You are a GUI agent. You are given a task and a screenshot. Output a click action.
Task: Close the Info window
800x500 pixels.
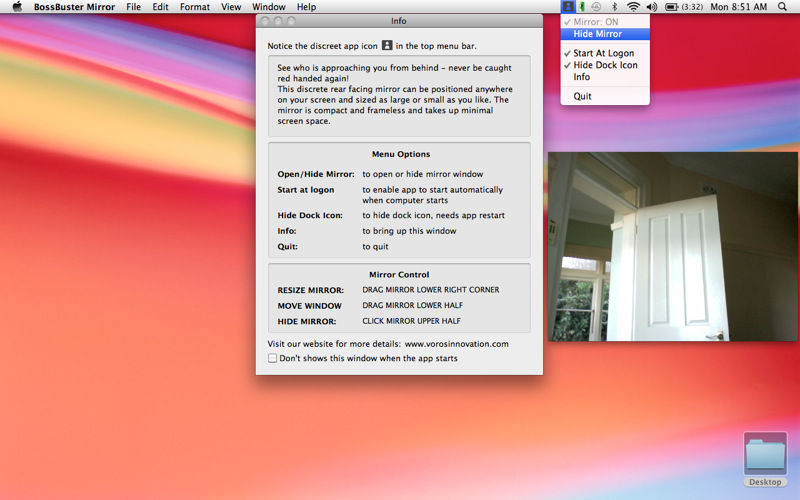tap(264, 21)
